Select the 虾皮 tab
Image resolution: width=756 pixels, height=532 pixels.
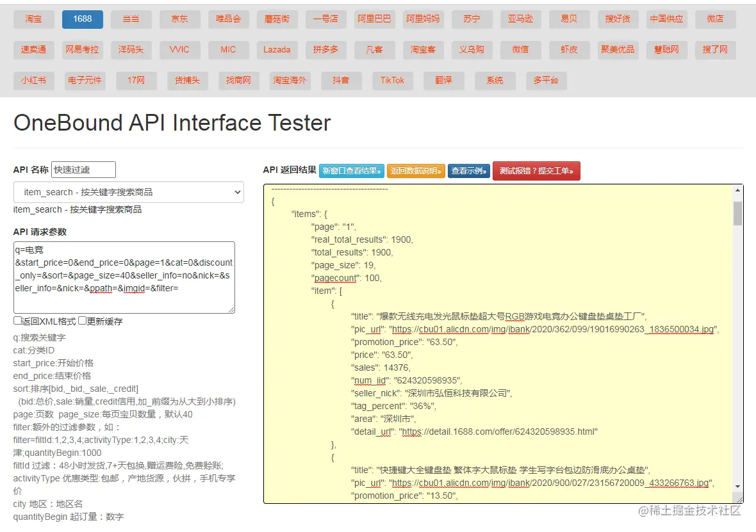569,50
